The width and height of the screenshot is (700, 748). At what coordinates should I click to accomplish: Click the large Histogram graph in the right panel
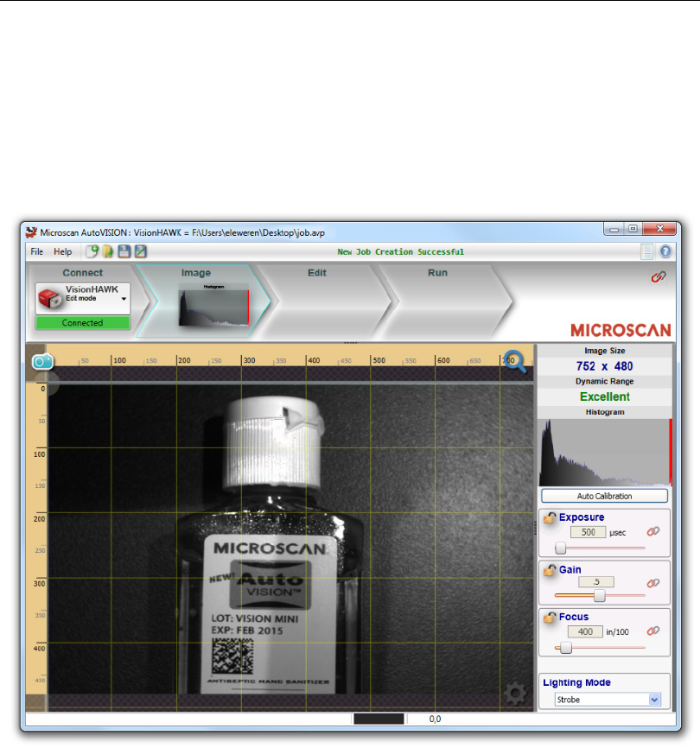click(605, 453)
